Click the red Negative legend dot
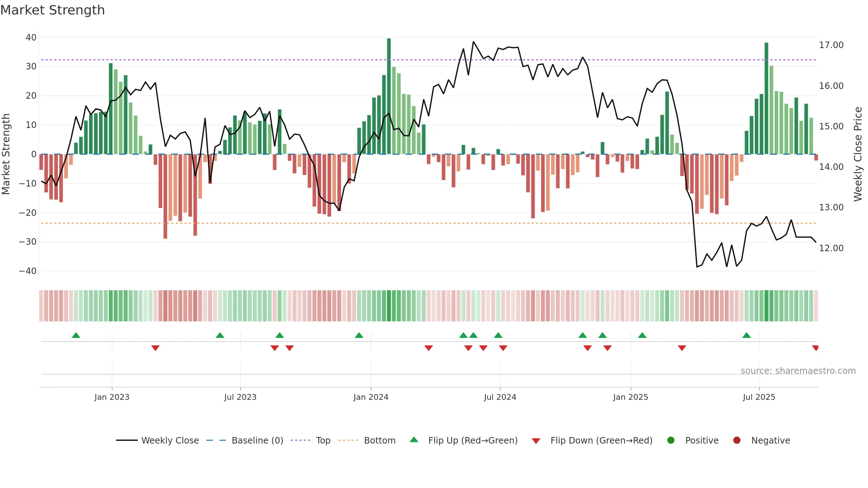Screen dimensions: 868x488 tap(737, 440)
